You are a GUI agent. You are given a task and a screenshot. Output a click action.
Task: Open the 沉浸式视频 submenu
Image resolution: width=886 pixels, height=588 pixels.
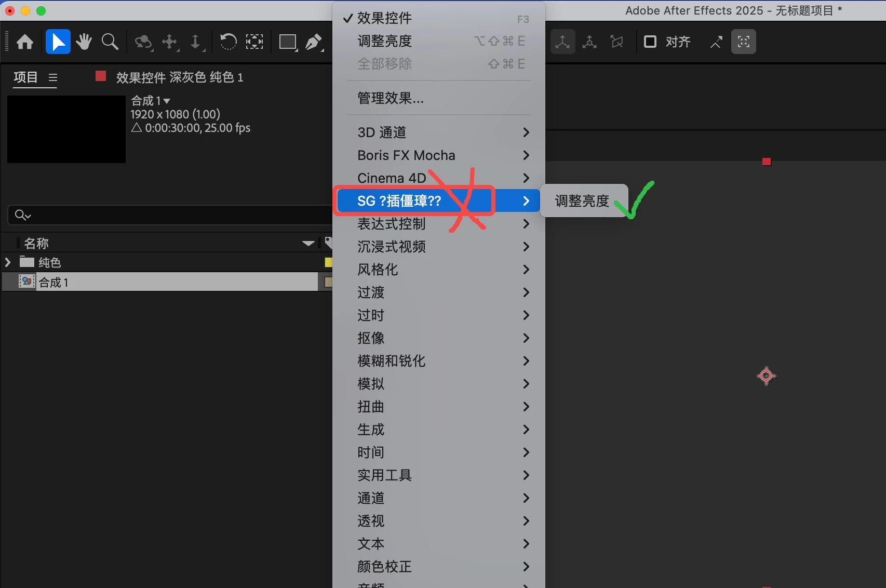click(439, 247)
